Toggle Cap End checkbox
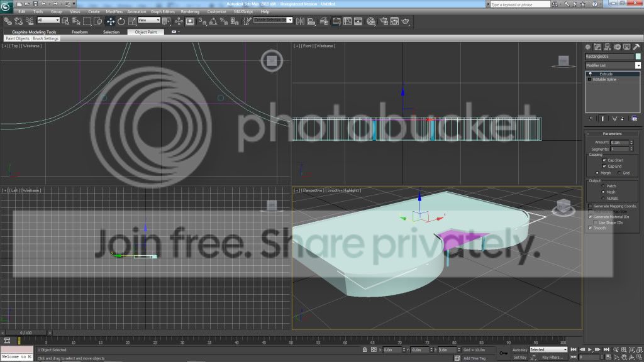Image resolution: width=644 pixels, height=362 pixels. pos(604,166)
